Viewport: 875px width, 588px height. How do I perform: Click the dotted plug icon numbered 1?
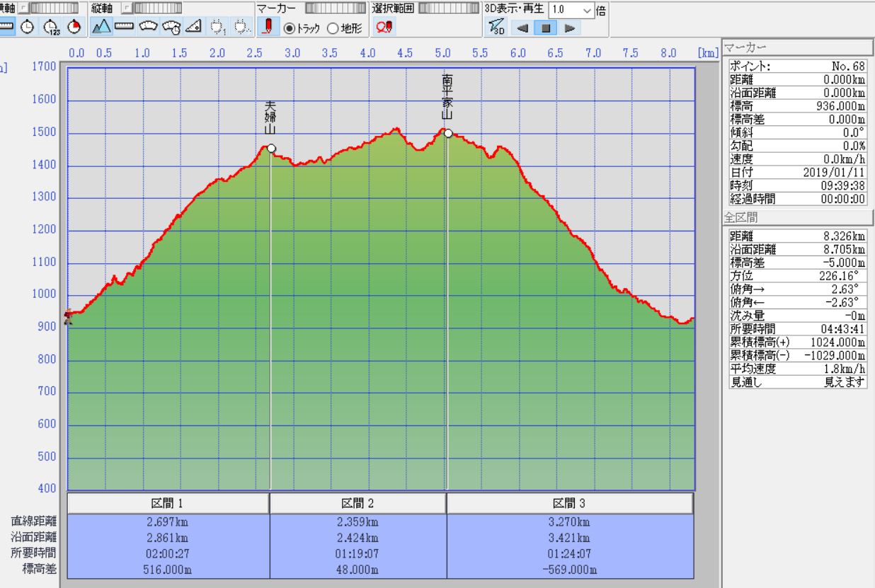[217, 28]
